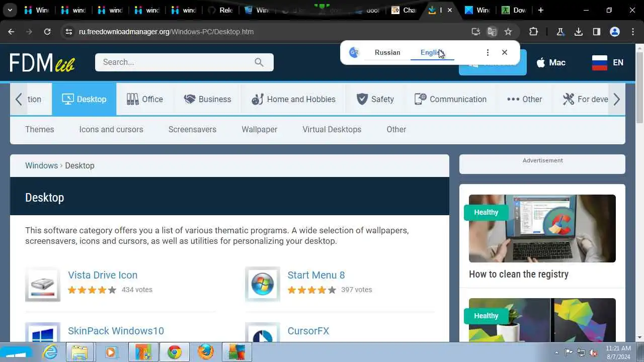Open the CursorFX link
Viewport: 644px width, 362px height.
308,331
